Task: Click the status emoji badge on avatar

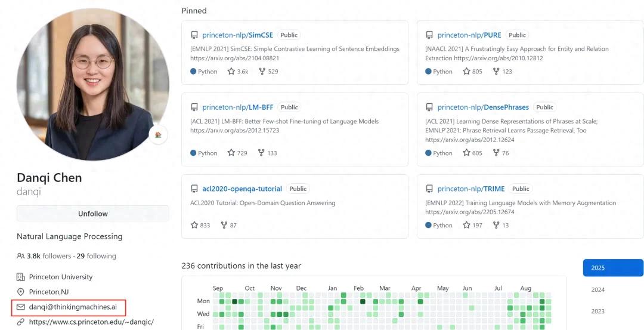Action: (x=158, y=135)
